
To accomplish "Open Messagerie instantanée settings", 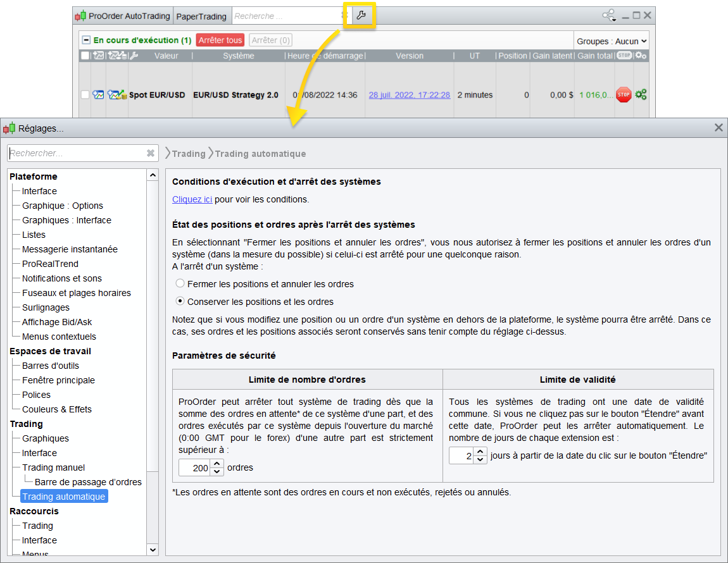I will pos(70,249).
